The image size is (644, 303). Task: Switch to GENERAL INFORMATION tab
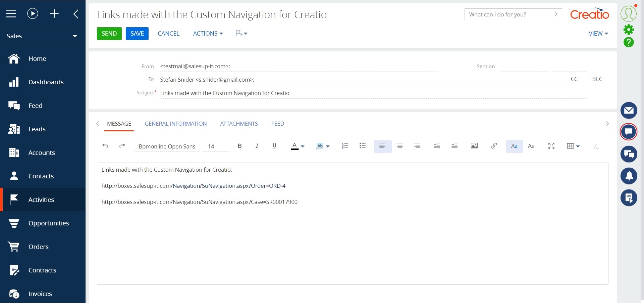(x=176, y=124)
